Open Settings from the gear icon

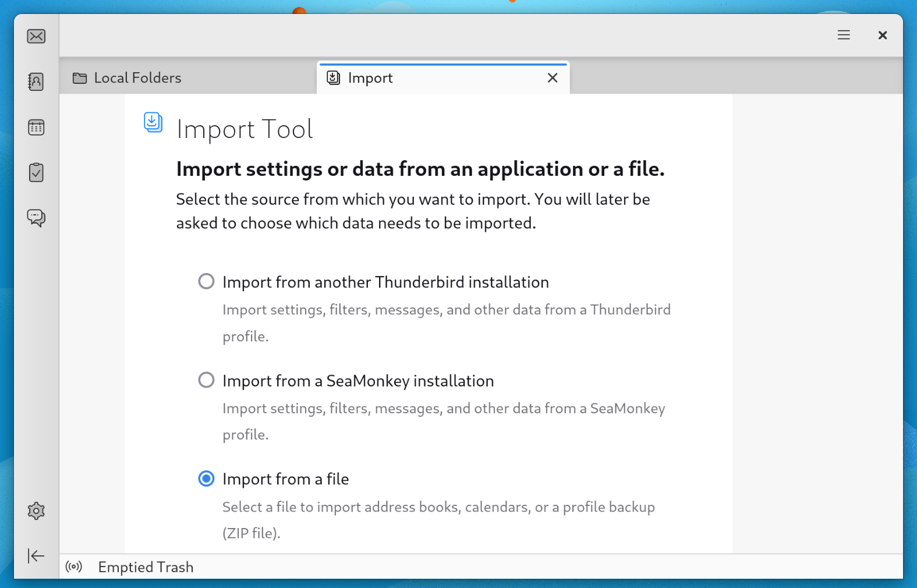[x=36, y=511]
